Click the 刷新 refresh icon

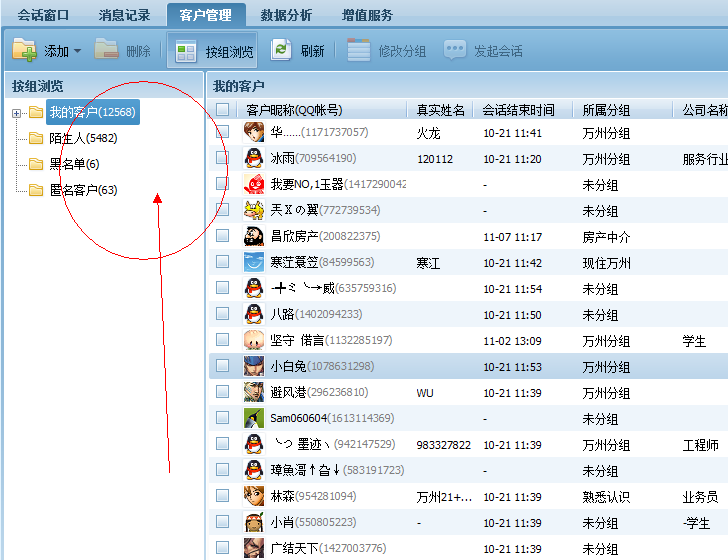tap(281, 49)
